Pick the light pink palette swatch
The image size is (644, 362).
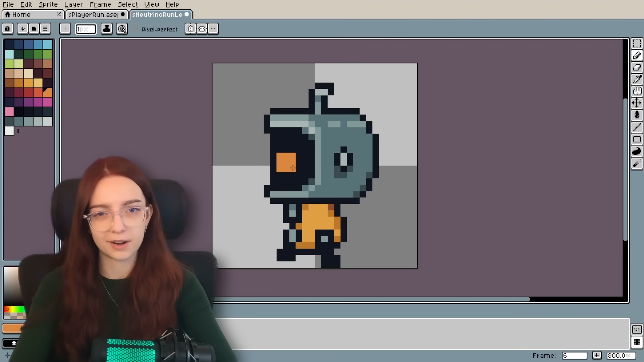pos(9,112)
